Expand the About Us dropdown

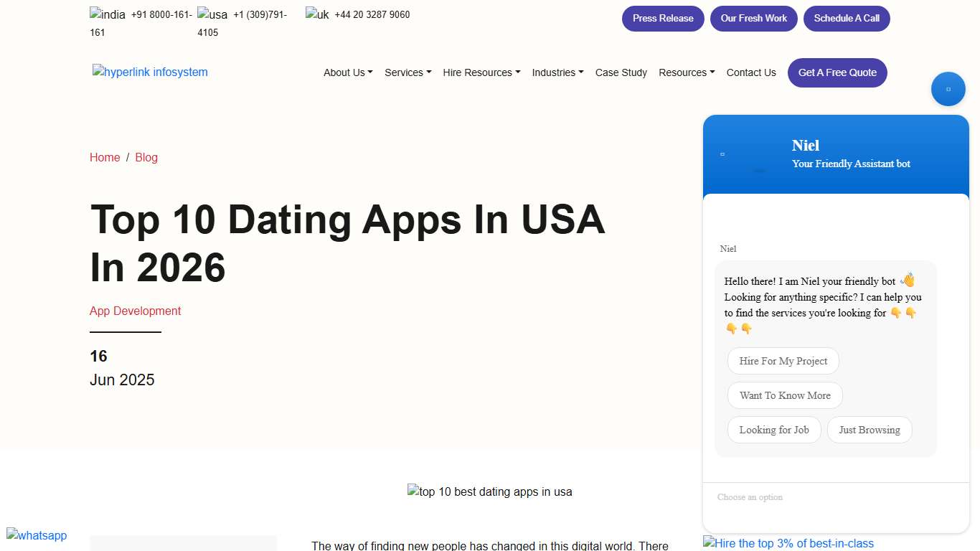point(347,72)
